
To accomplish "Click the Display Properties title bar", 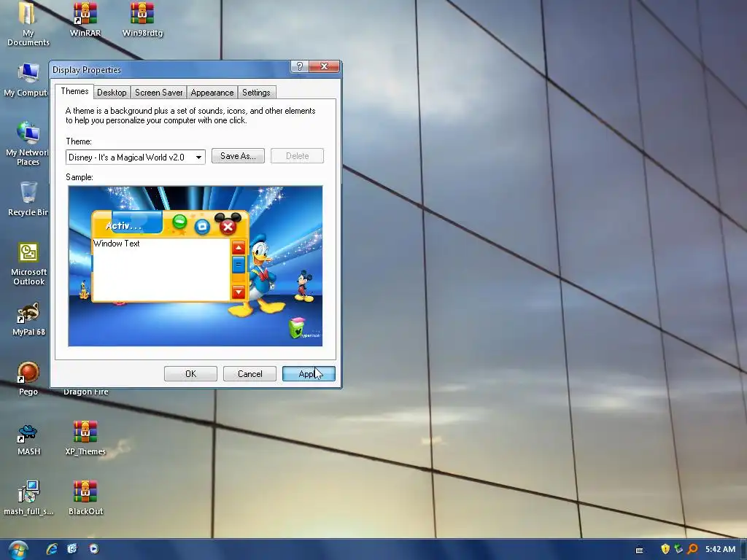I will 169,69.
